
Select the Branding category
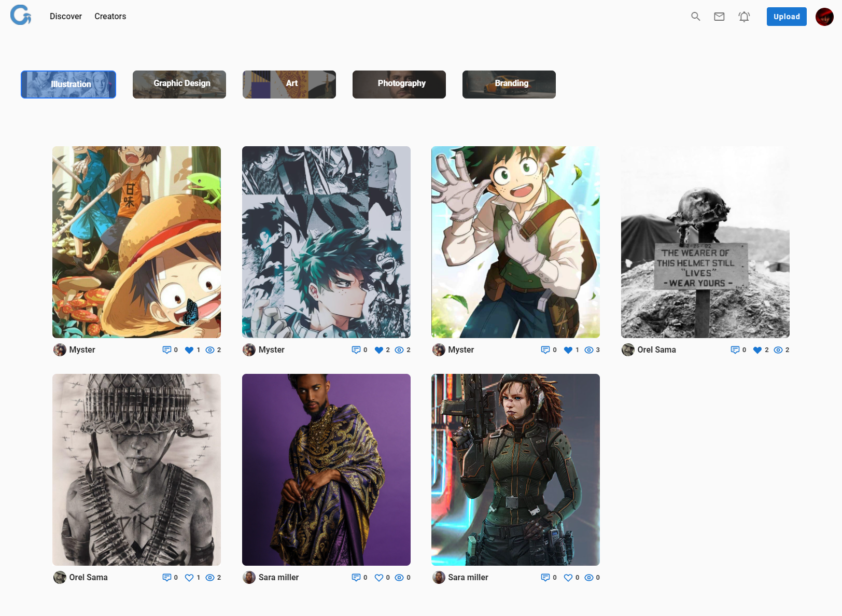pyautogui.click(x=509, y=85)
